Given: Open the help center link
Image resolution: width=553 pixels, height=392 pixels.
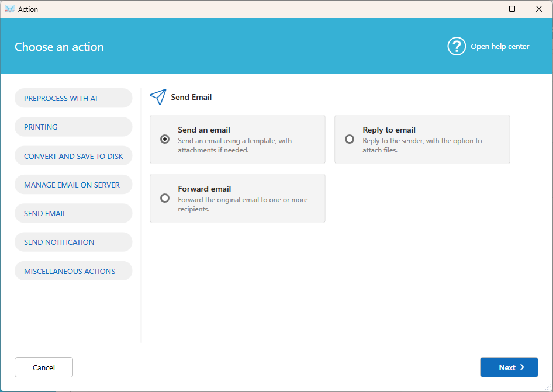Looking at the screenshot, I should coord(500,47).
